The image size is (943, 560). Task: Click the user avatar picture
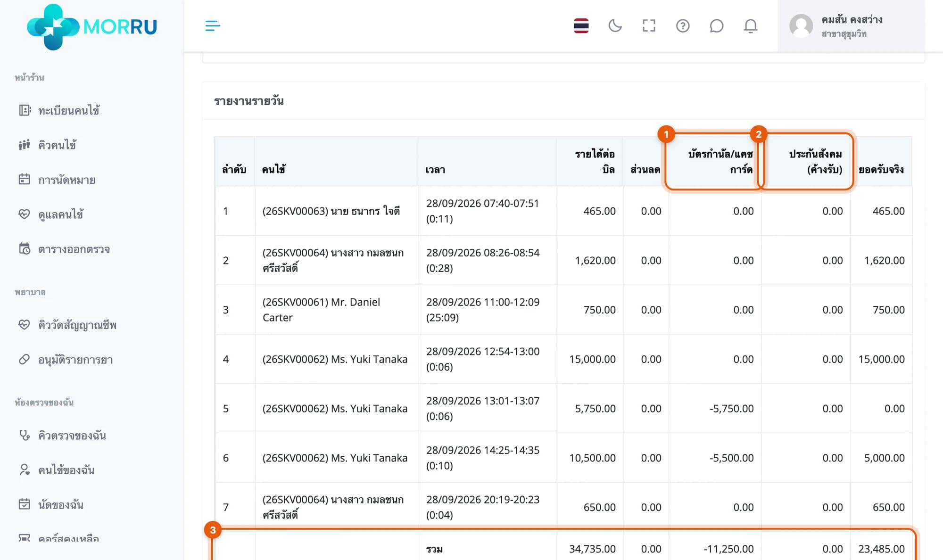(x=801, y=26)
